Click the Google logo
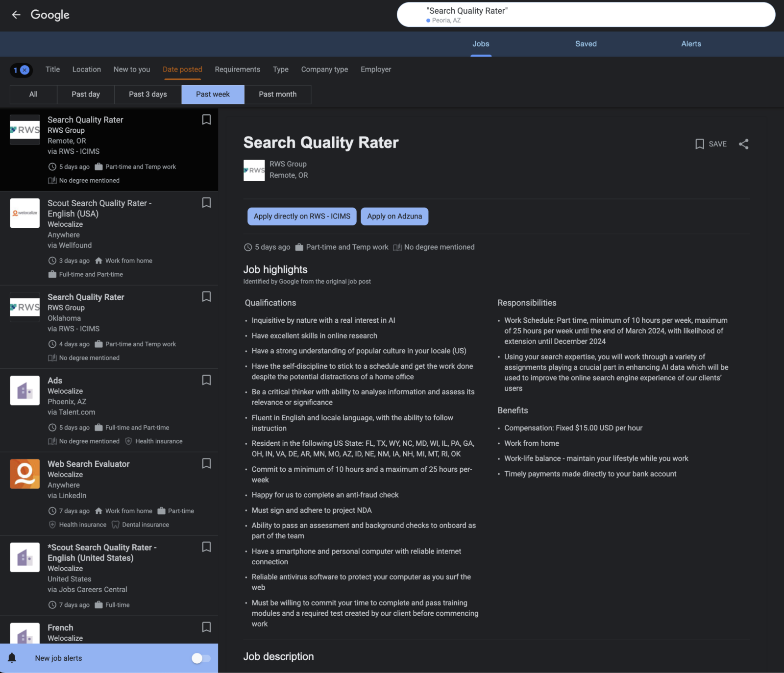The height and width of the screenshot is (673, 784). click(50, 15)
